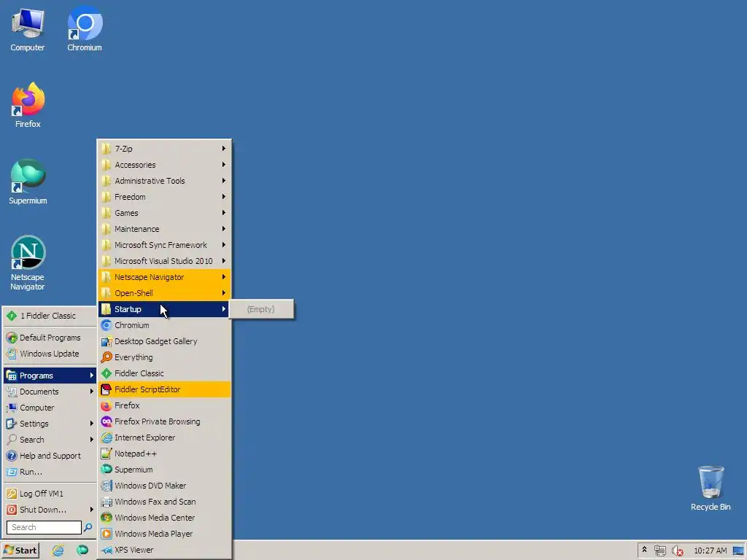
Task: Launch Everything search tool
Action: pyautogui.click(x=164, y=357)
